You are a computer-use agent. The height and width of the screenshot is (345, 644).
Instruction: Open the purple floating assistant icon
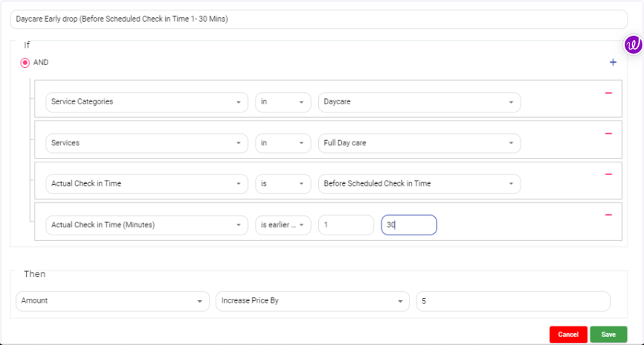coord(633,45)
